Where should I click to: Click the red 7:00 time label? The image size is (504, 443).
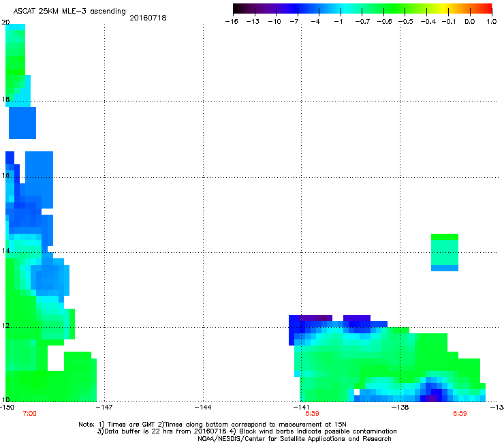[29, 414]
